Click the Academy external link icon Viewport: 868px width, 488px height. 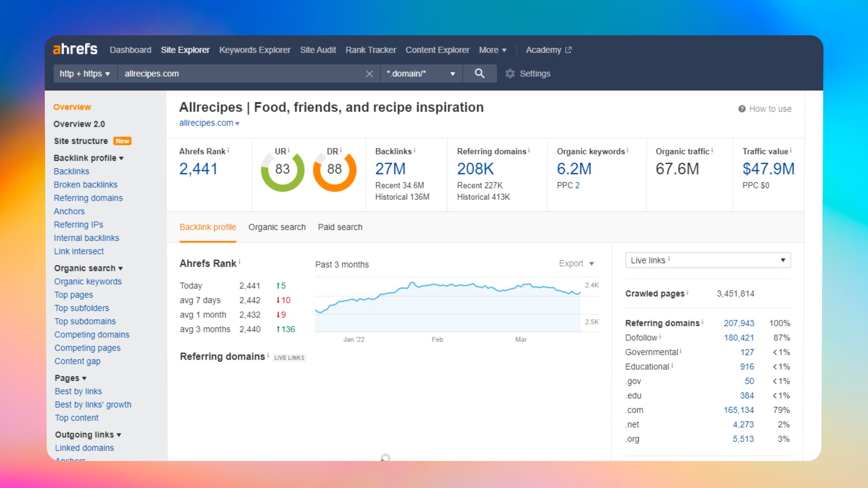[568, 50]
